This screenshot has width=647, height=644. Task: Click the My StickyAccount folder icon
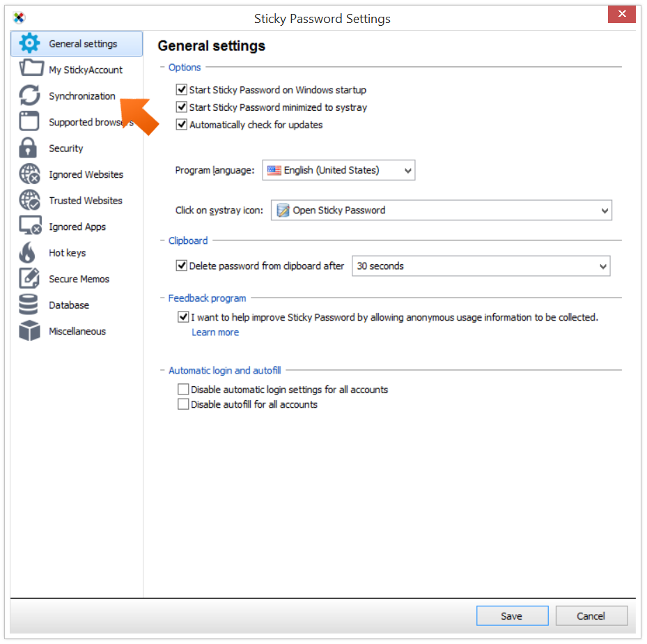click(x=31, y=68)
